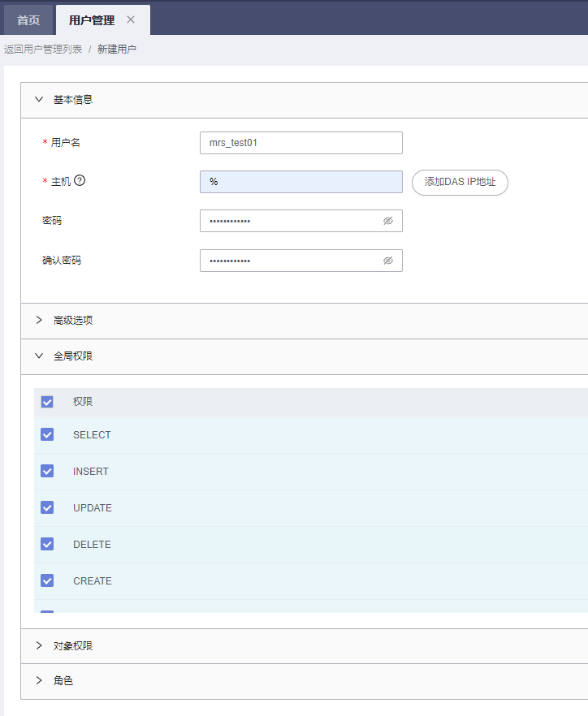Select the 用户管理 tab

[91, 20]
